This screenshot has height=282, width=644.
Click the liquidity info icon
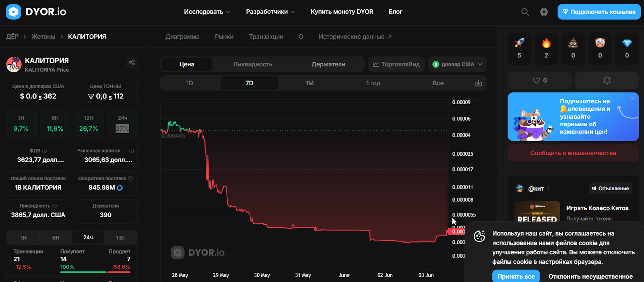[x=54, y=206]
